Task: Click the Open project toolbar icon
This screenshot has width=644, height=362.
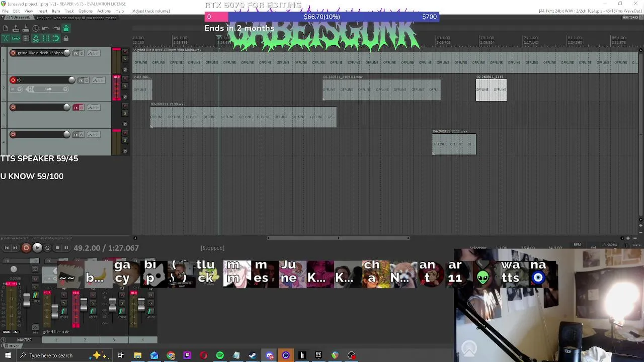Action: pos(16,29)
